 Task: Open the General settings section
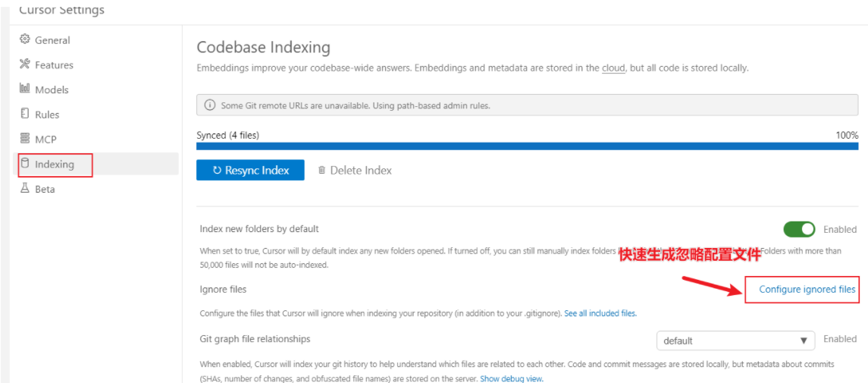[52, 40]
